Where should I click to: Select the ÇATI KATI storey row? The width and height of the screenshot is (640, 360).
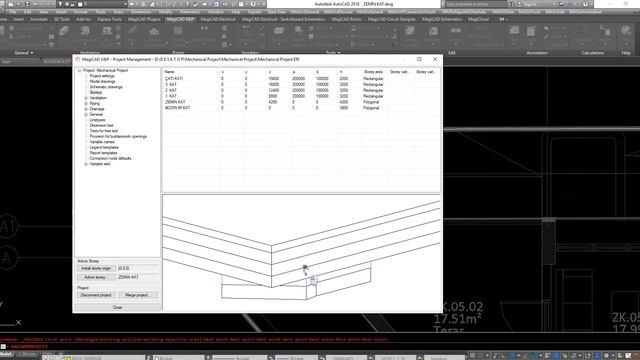[301, 79]
